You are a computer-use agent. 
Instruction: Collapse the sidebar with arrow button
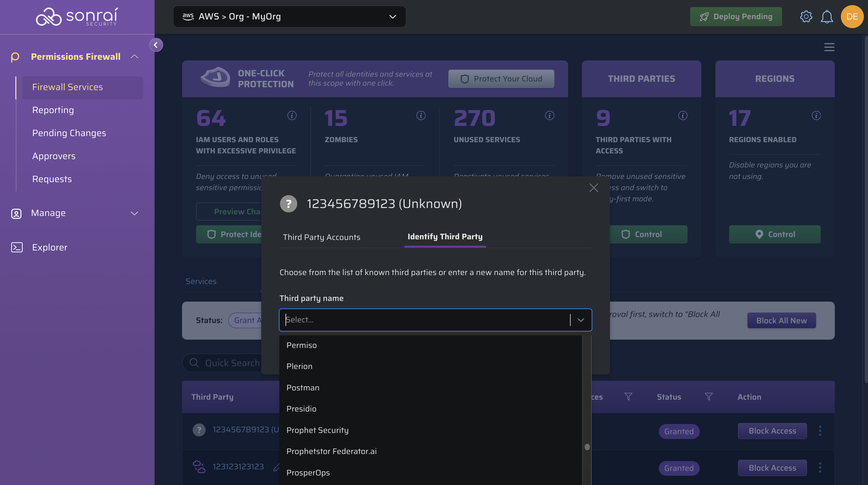point(156,45)
